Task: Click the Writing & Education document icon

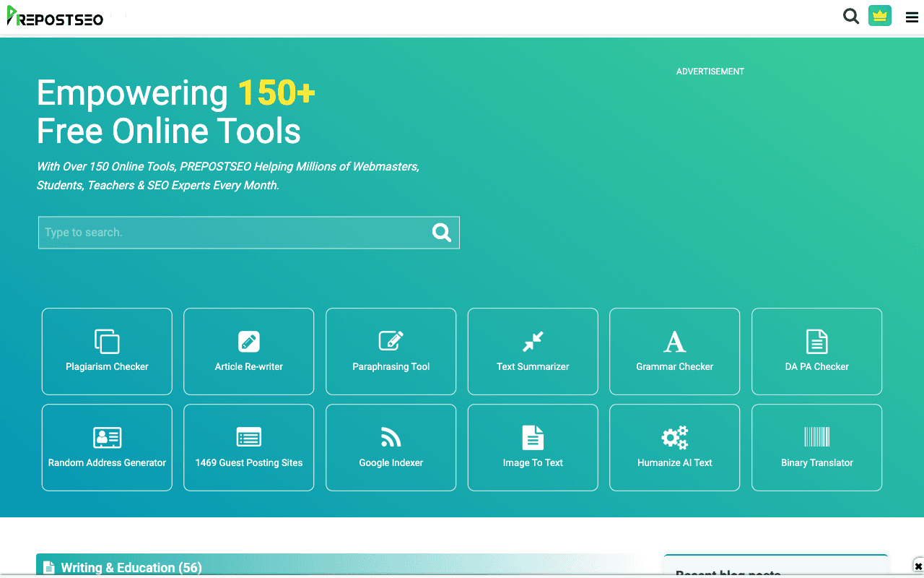Action: (48, 567)
